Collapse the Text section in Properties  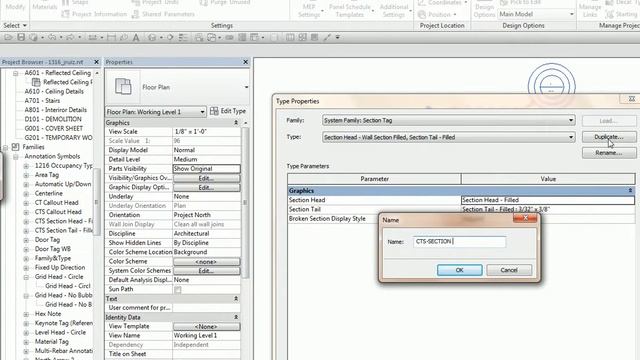coord(236,299)
